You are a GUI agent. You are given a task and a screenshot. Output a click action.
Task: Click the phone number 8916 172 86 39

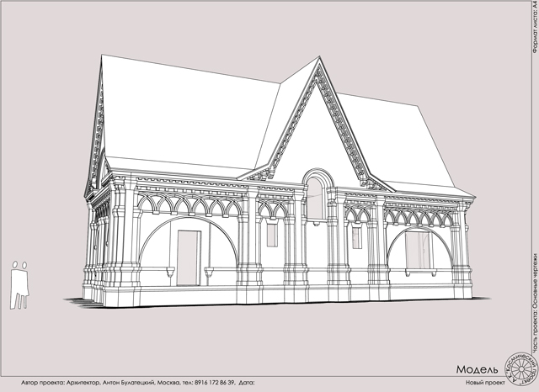215,383
